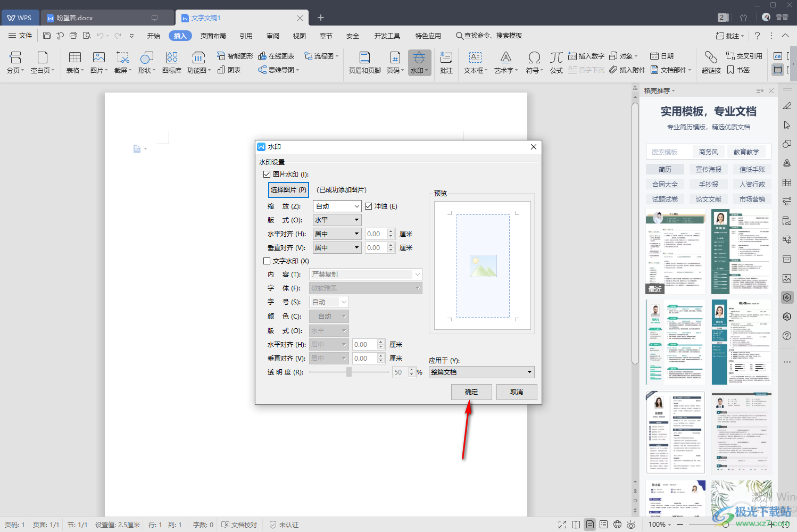Select the Screenshot (截屏) tool
797x532 pixels.
point(123,62)
